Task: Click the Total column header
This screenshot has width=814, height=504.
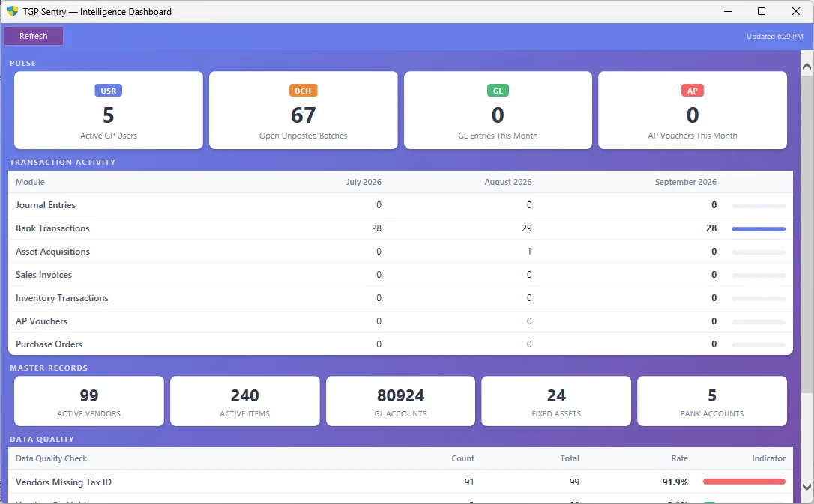Action: pyautogui.click(x=570, y=458)
